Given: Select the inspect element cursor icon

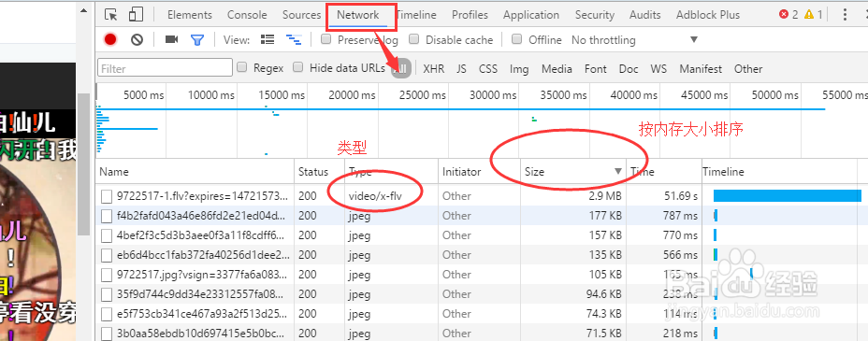Looking at the screenshot, I should pos(111,15).
